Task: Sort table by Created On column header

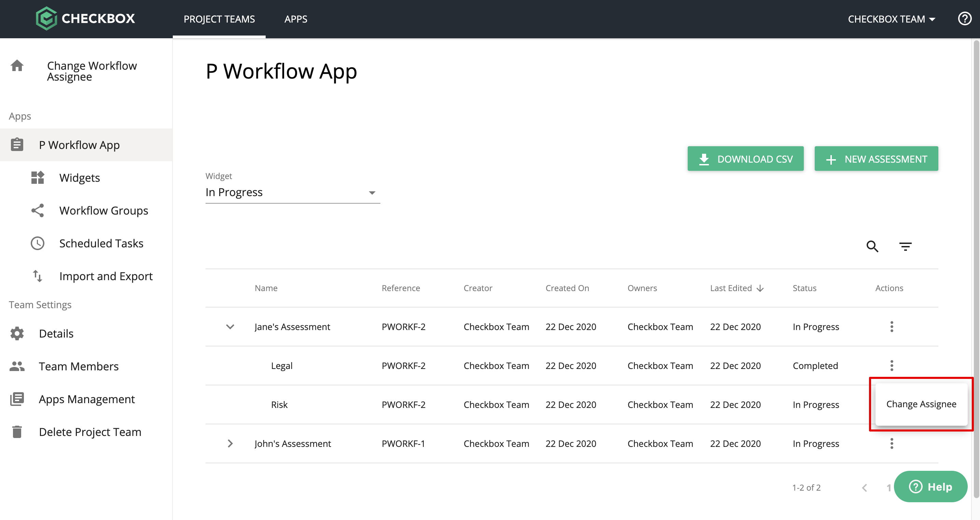Action: 567,288
